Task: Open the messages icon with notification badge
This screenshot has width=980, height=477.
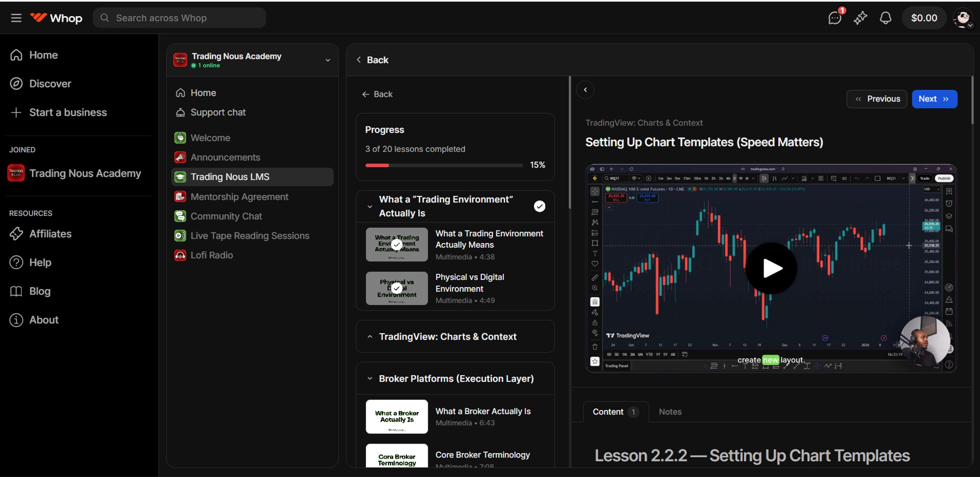Action: point(835,18)
